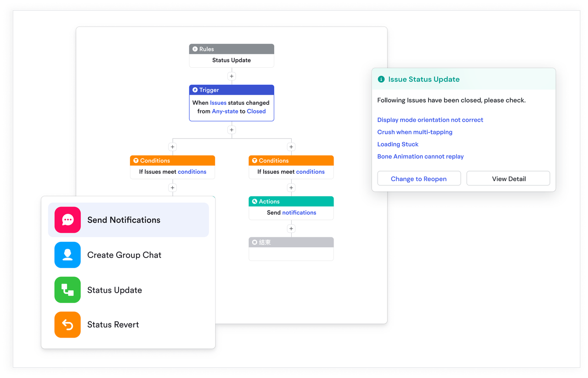Click the info icon beside Issue Status Update

(381, 79)
